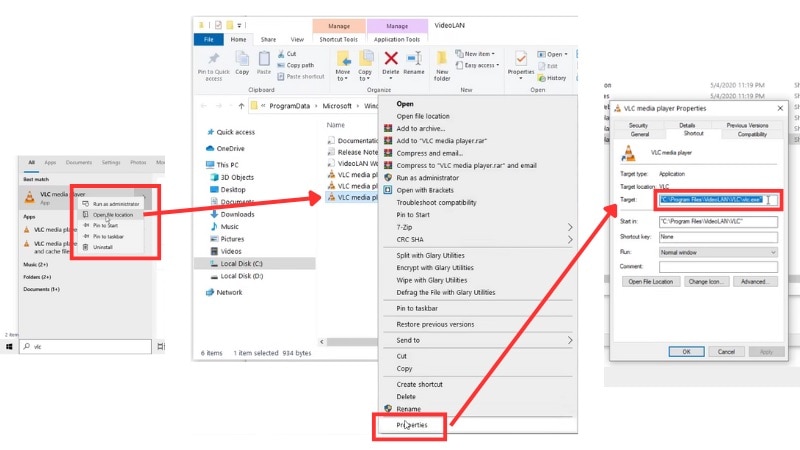Open the ribbon Open dropdown

[553, 54]
